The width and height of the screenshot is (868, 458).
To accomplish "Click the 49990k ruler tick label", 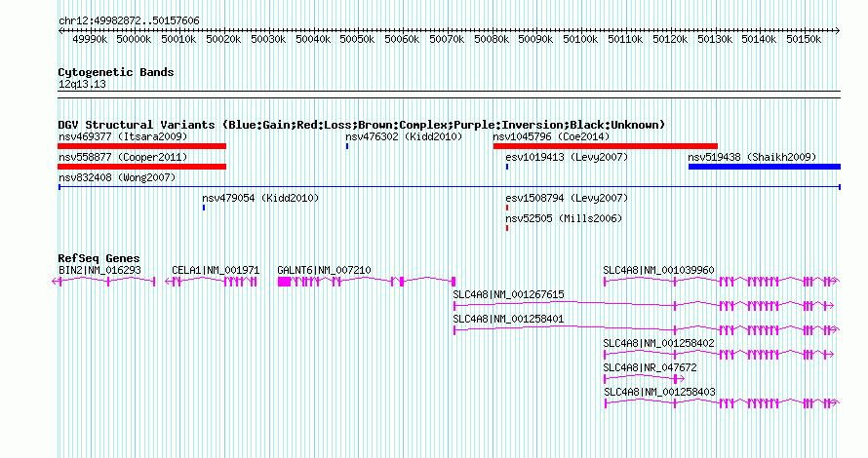I will click(x=90, y=39).
